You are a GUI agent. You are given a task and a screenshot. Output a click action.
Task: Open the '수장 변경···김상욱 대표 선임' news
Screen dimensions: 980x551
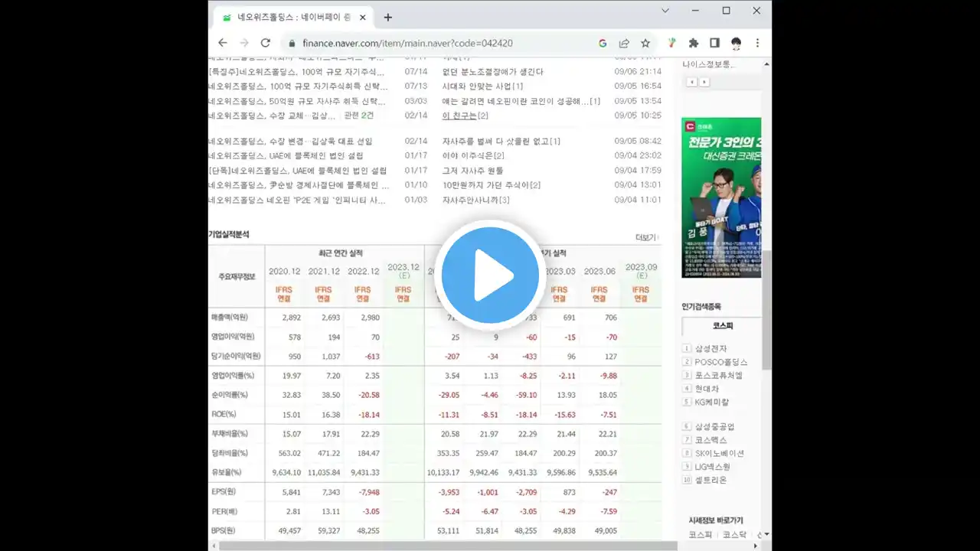click(x=290, y=142)
